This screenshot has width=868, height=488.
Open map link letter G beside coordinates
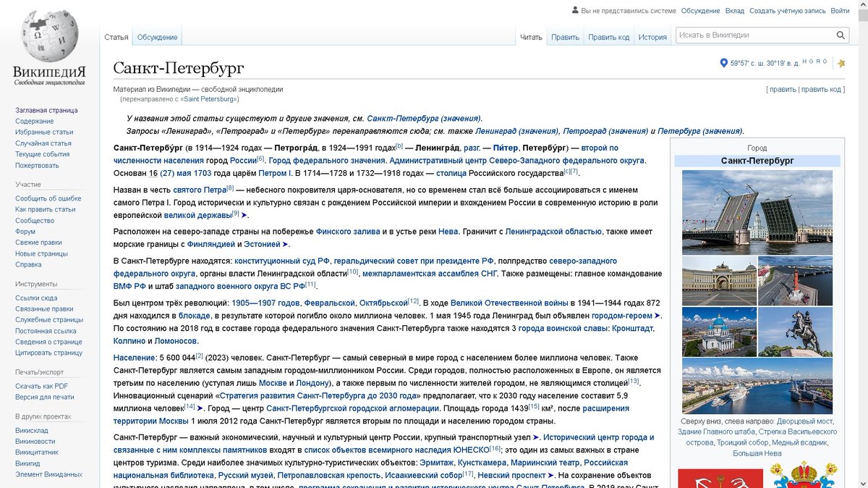811,62
